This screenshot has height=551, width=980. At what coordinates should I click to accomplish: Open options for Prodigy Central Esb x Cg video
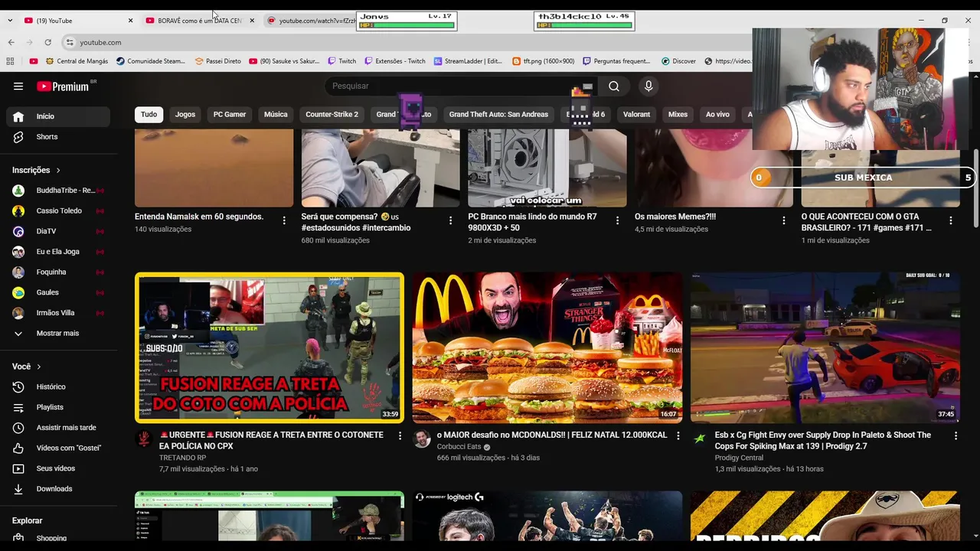(x=955, y=435)
